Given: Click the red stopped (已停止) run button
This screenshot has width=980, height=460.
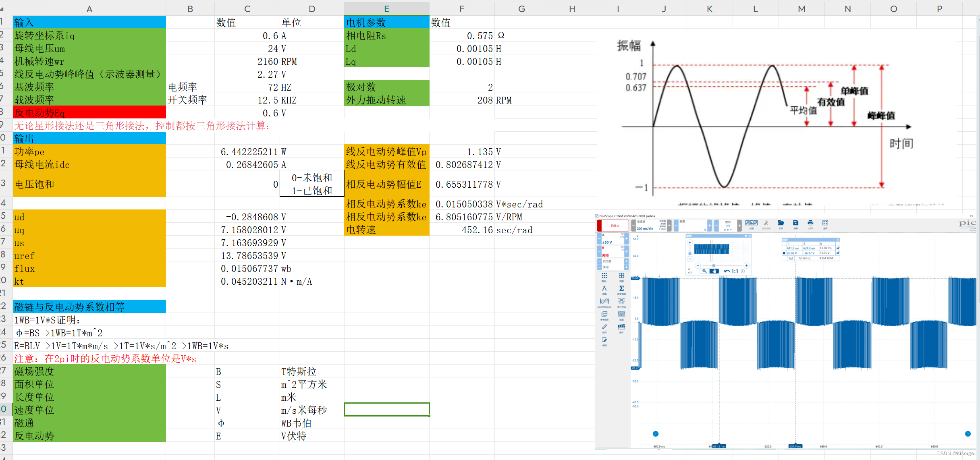Looking at the screenshot, I should (x=613, y=226).
